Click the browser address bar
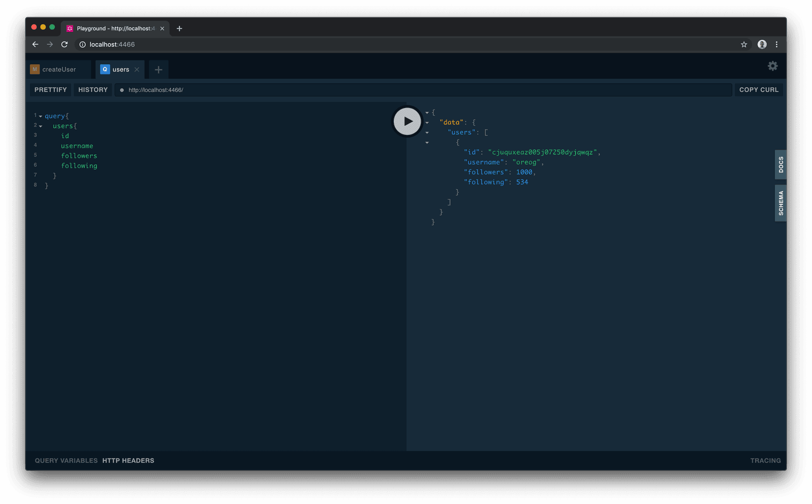Screen dimensions: 812x504 pyautogui.click(x=412, y=45)
